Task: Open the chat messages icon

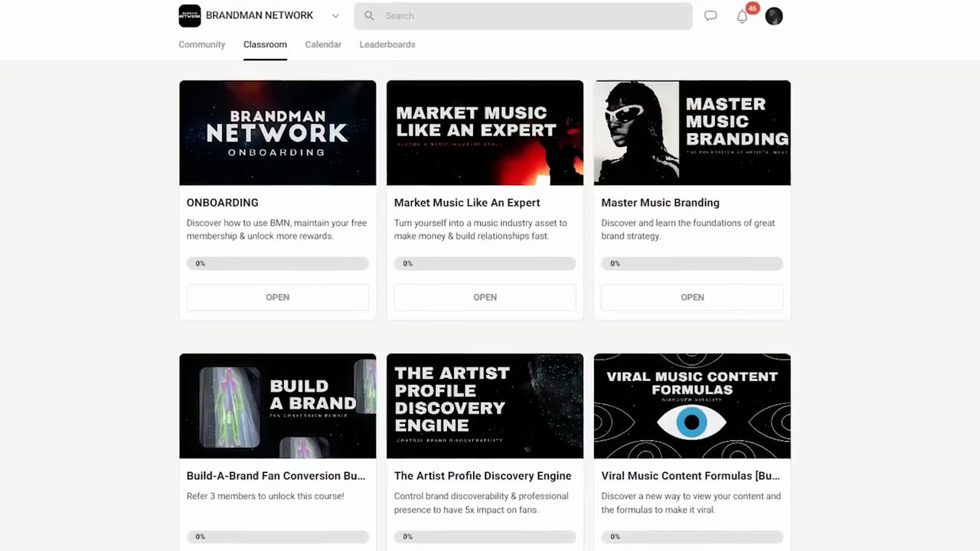Action: (x=710, y=16)
